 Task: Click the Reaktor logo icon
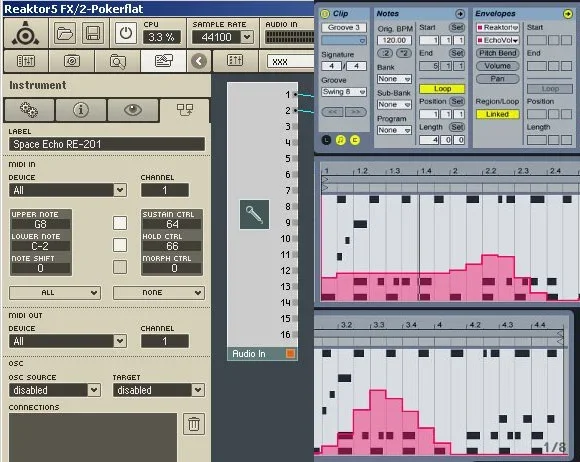coord(26,33)
